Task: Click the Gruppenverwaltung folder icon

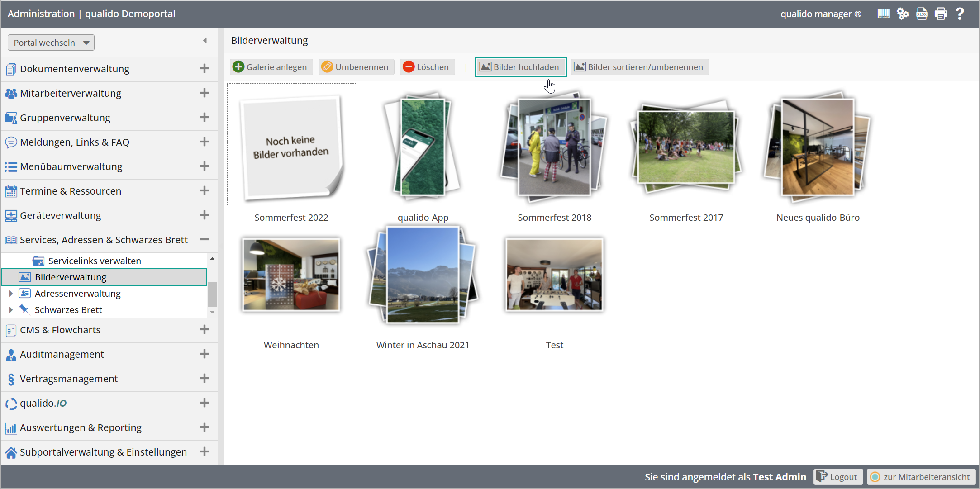Action: coord(11,118)
